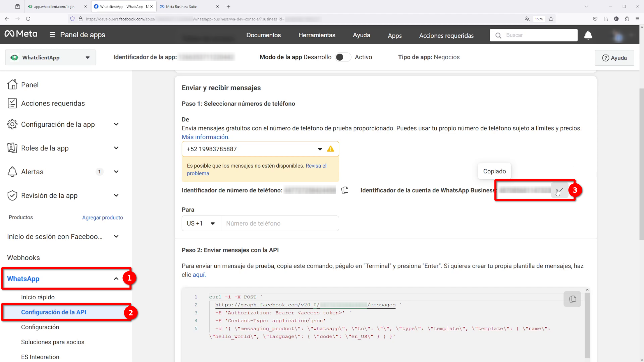Screen dimensions: 644x362
Task: Bookmark this page with the star icon
Action: click(x=551, y=19)
